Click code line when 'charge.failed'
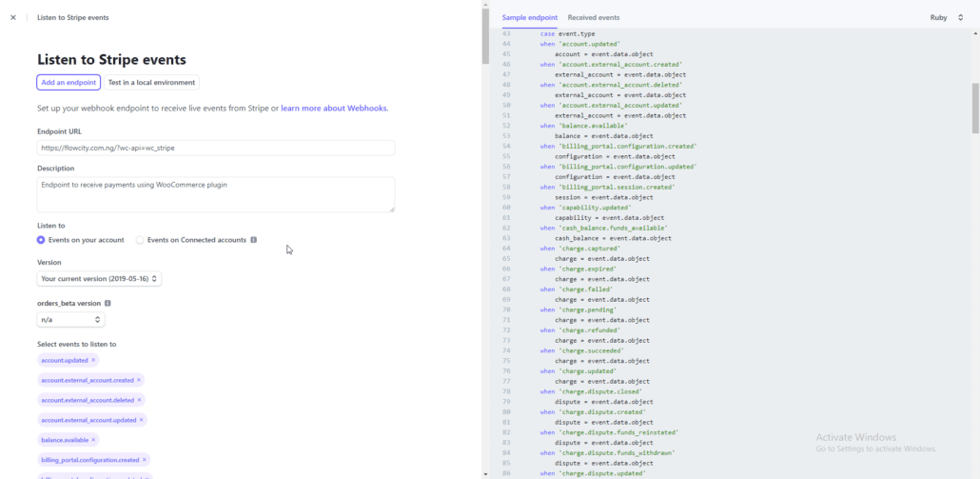The image size is (980, 479). point(577,289)
